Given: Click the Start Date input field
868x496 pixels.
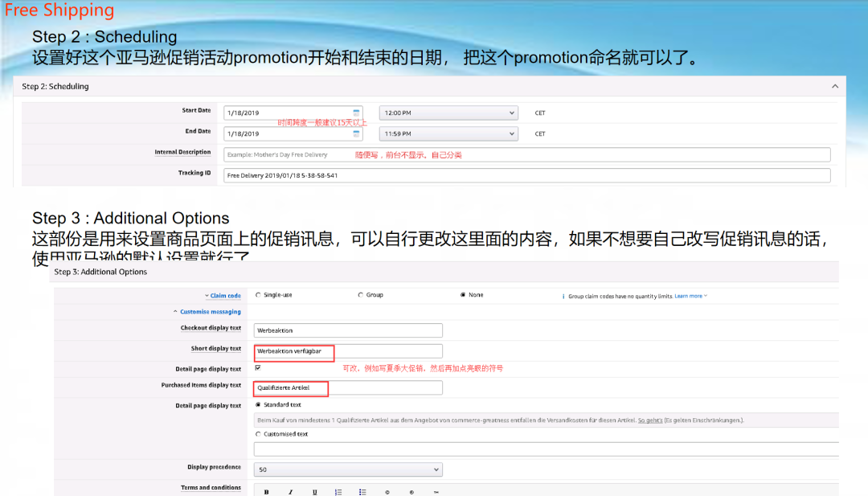Looking at the screenshot, I should point(293,113).
